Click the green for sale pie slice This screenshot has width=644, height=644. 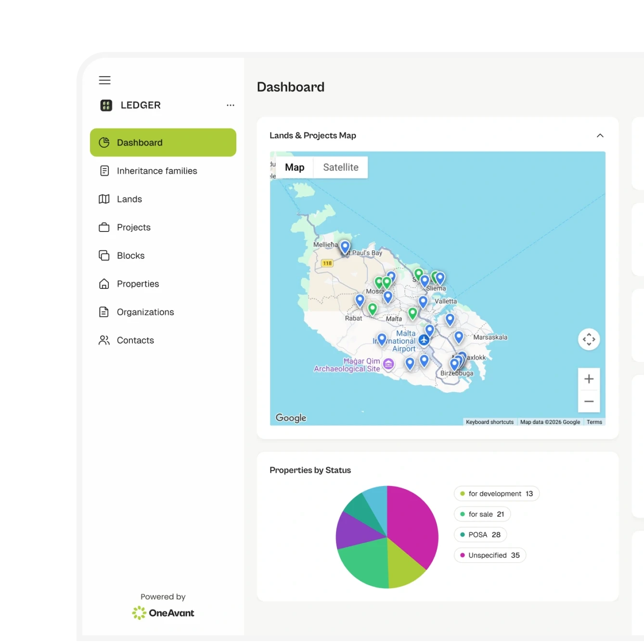coord(366,563)
